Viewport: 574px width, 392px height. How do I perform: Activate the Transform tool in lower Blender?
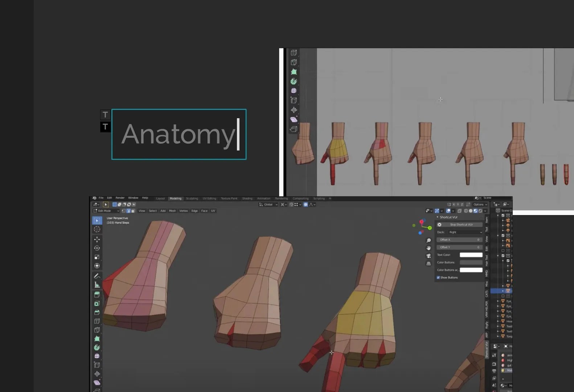pyautogui.click(x=97, y=265)
